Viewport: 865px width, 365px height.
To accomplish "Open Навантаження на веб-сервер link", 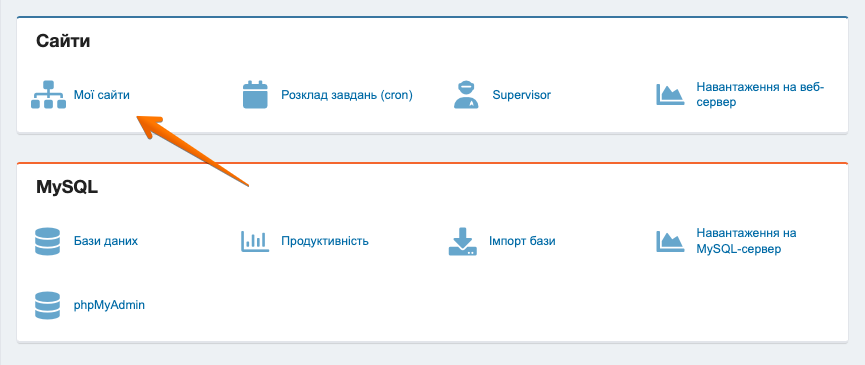I will pyautogui.click(x=760, y=95).
